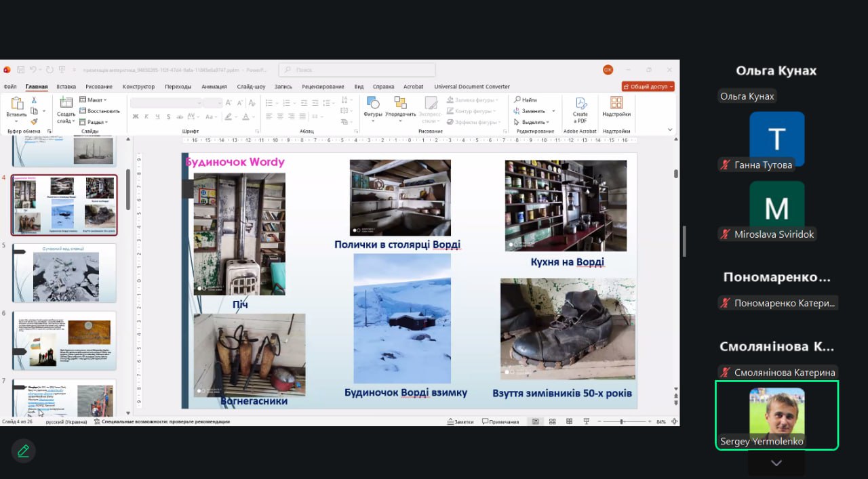Toggle the Notes (Заметки) pane

click(x=459, y=421)
